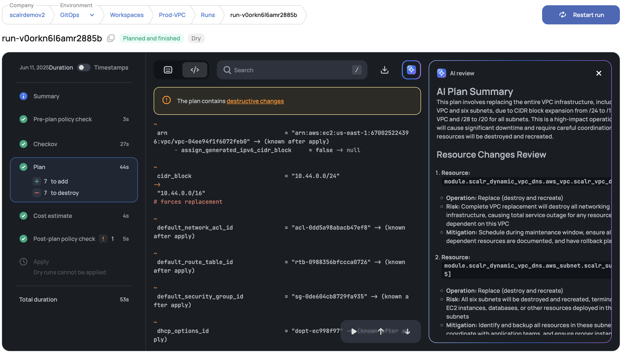Open the scalrdemov2 company breadcrumb
This screenshot has width=629, height=364.
27,15
